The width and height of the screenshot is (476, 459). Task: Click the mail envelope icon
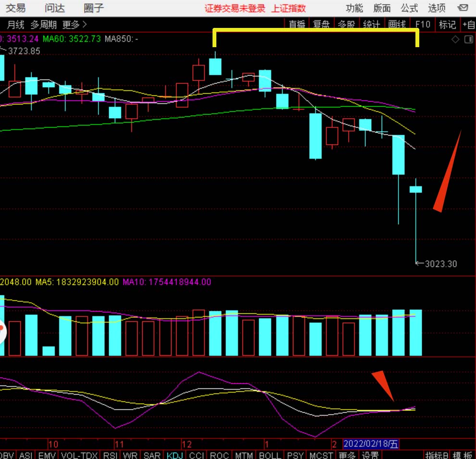(x=463, y=8)
